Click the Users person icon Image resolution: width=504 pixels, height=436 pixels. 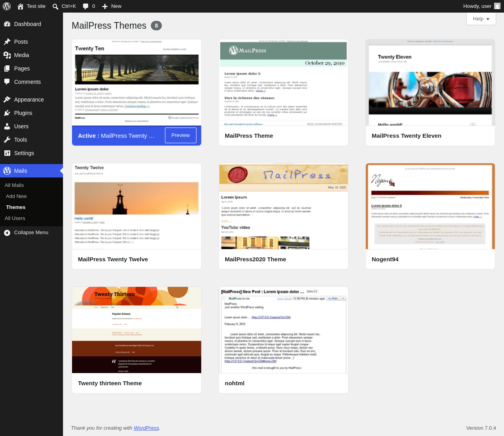[x=7, y=126]
